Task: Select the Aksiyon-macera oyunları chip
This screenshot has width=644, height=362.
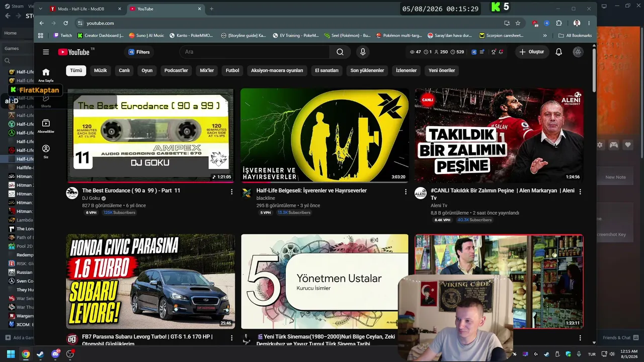Action: click(x=277, y=70)
